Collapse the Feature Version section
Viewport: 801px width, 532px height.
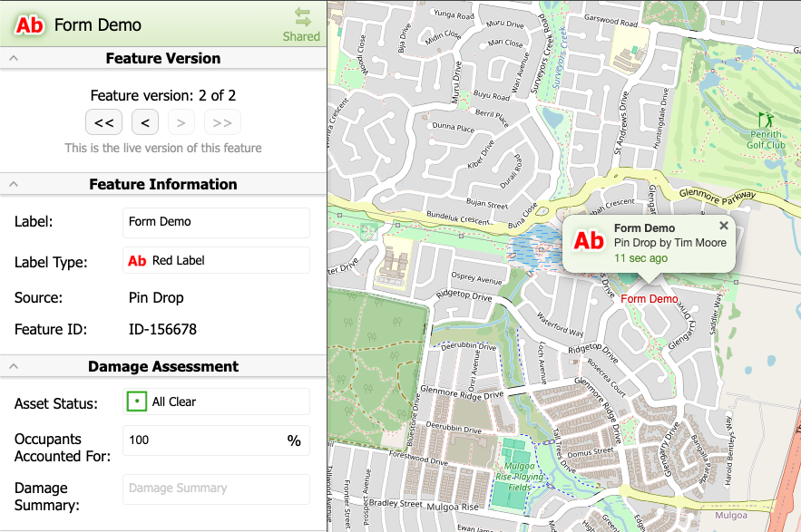coord(14,58)
